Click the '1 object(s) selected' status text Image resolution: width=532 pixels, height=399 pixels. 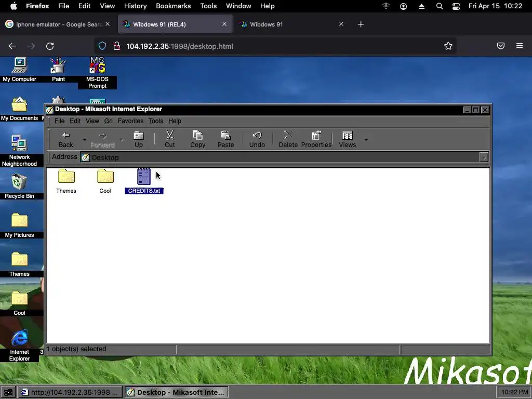76,349
